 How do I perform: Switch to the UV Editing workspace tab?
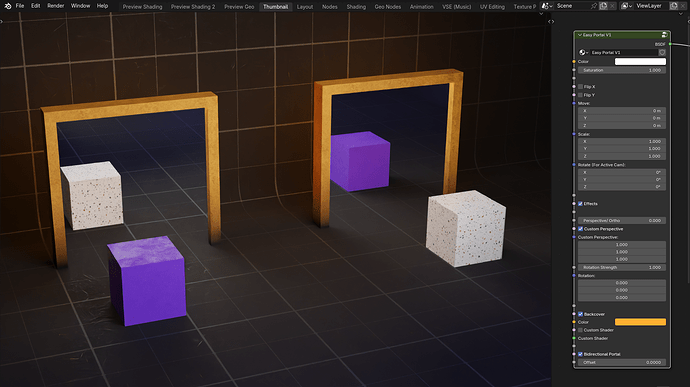tap(492, 7)
